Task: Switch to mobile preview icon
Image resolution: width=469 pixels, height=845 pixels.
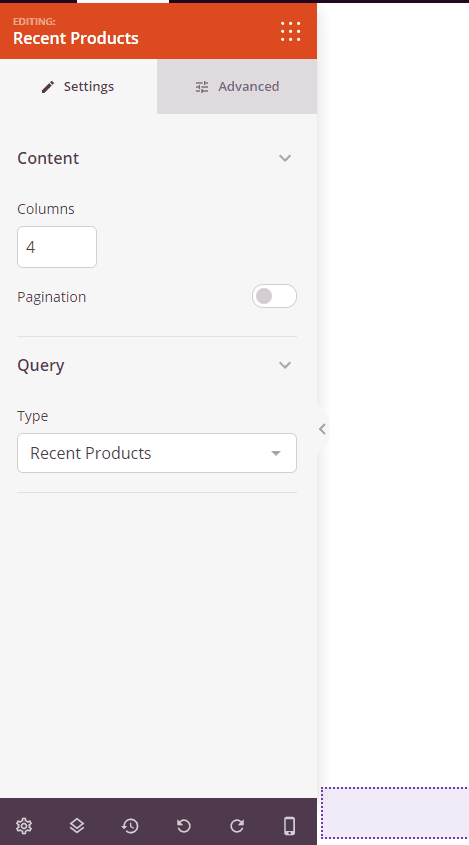Action: click(x=289, y=825)
